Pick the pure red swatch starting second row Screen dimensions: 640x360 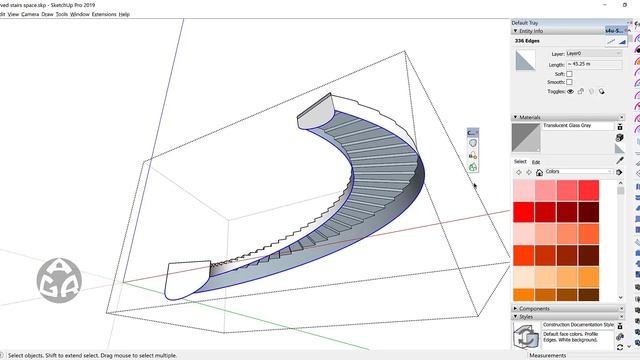click(524, 212)
